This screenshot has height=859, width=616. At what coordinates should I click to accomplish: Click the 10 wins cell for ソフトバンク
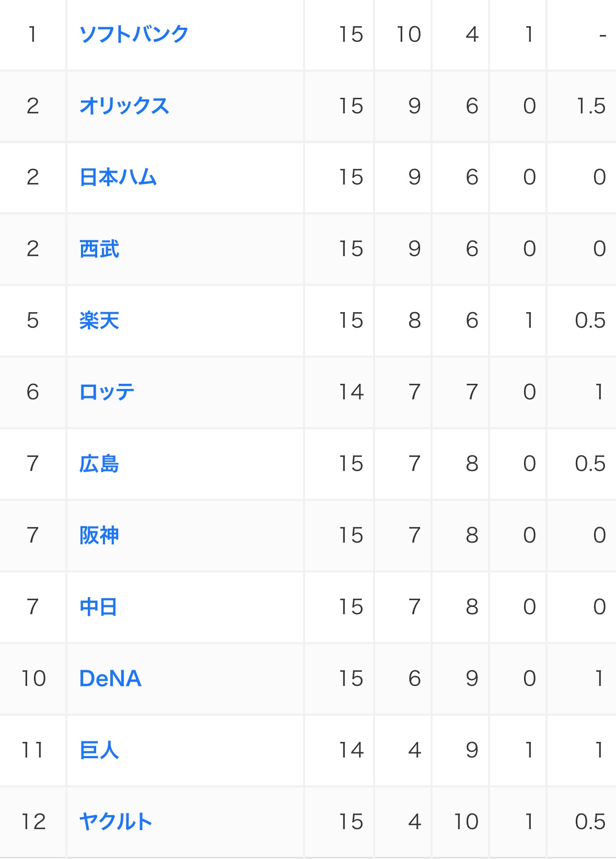[x=408, y=34]
